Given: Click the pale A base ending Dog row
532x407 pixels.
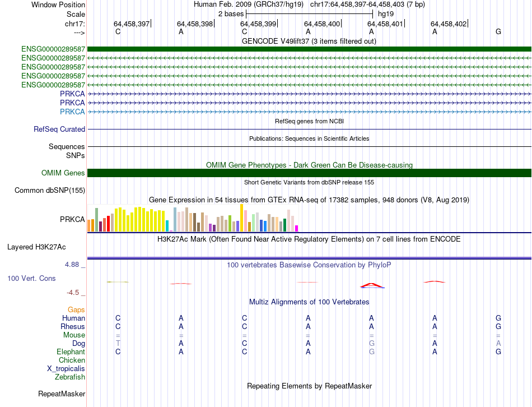Looking at the screenshot, I should (498, 344).
